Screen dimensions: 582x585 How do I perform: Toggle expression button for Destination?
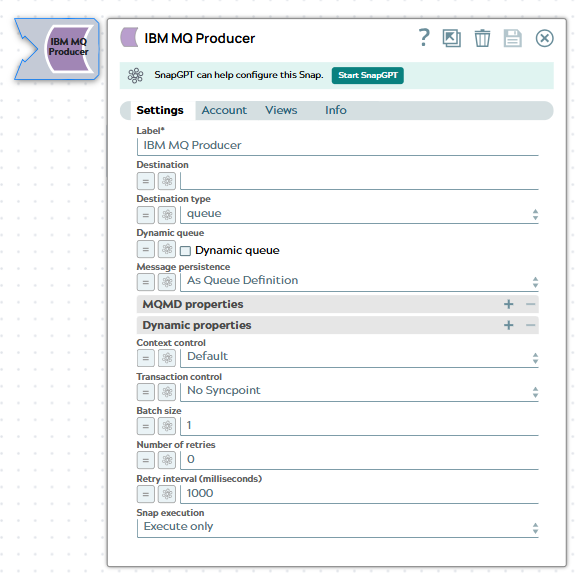[x=146, y=181]
